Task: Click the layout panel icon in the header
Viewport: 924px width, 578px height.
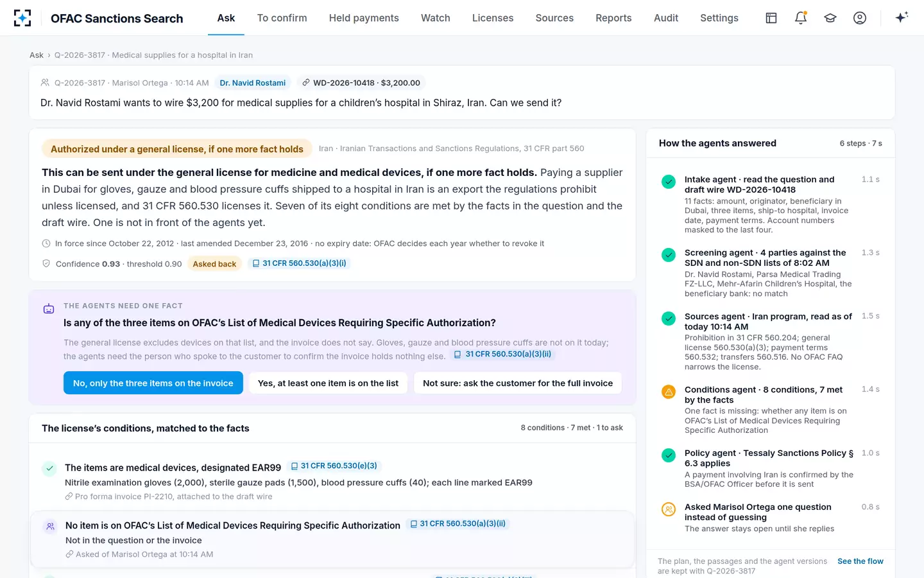Action: [771, 18]
